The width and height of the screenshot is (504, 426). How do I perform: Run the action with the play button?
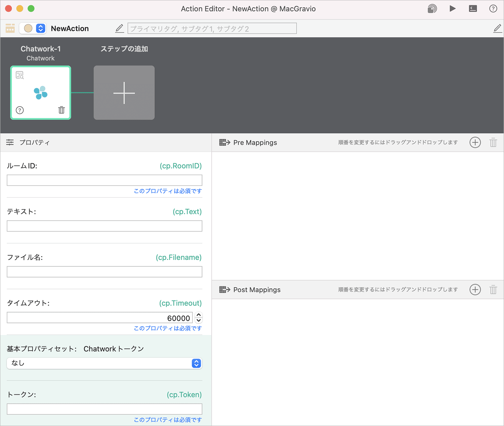click(x=453, y=8)
